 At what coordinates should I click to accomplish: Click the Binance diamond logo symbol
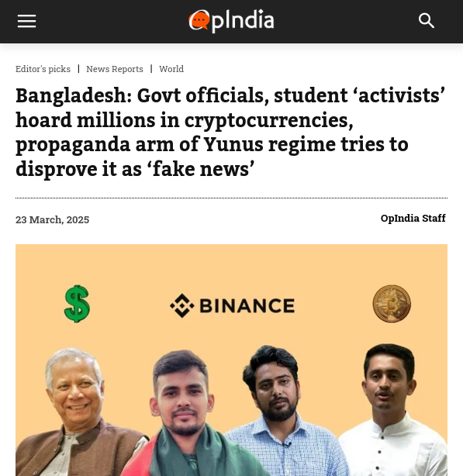[x=181, y=305]
